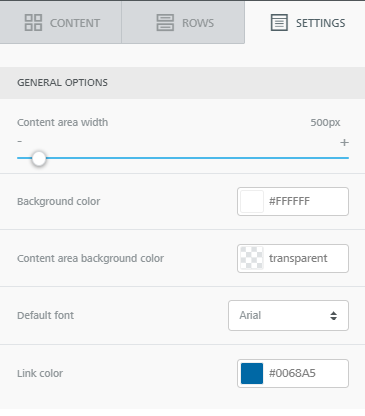Click the Content tab grid icon
Screen dimensions: 365x416
coord(33,23)
